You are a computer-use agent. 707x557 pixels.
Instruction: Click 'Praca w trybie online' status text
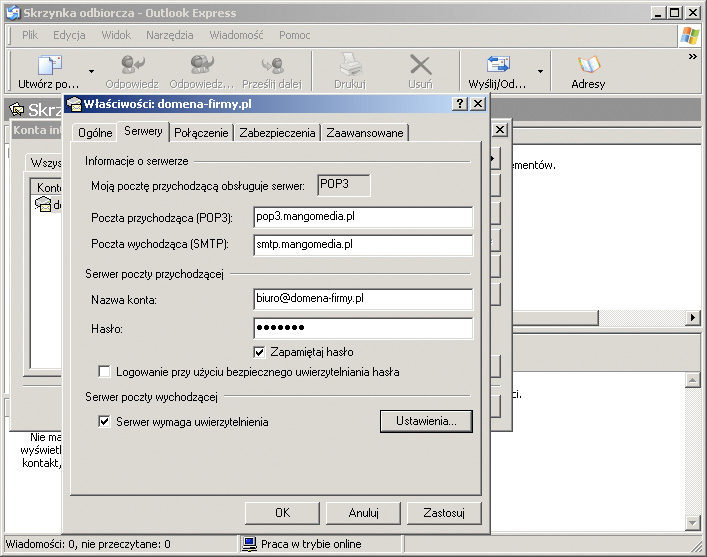pos(311,544)
